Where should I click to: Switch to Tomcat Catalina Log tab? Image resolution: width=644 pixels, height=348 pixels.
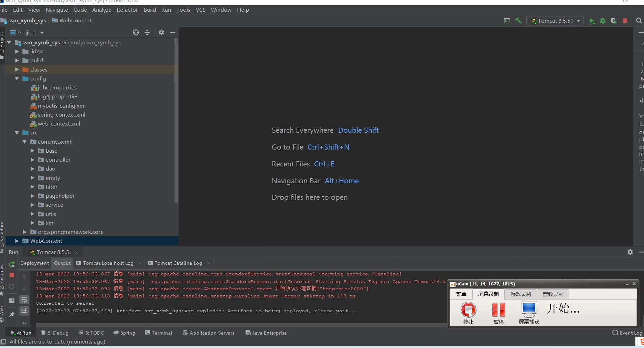click(x=178, y=263)
